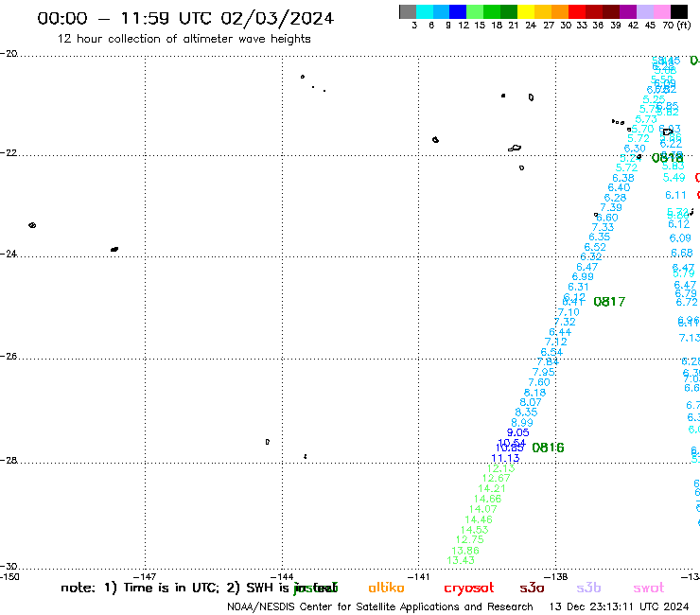Click the '24' legend scale label
This screenshot has height=615, width=700.
pyautogui.click(x=531, y=26)
